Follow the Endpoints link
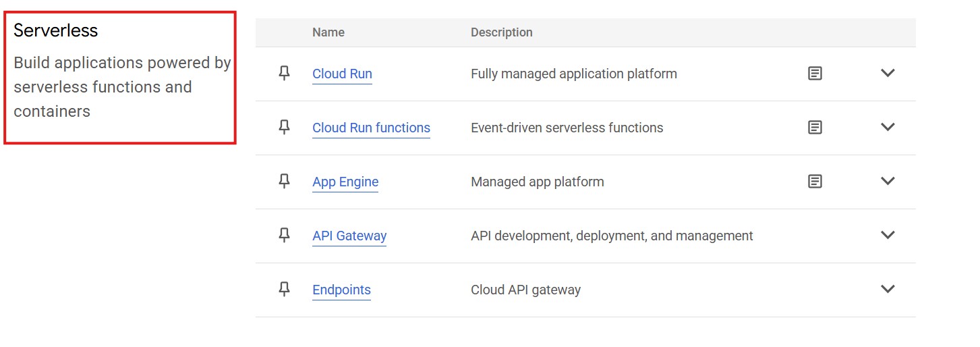Screen dimensions: 980x347 click(341, 290)
